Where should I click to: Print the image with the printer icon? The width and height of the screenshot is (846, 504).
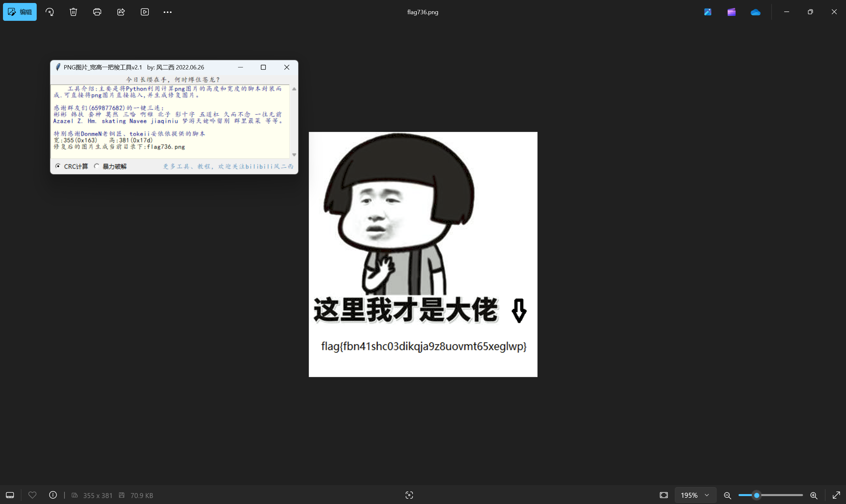(97, 12)
